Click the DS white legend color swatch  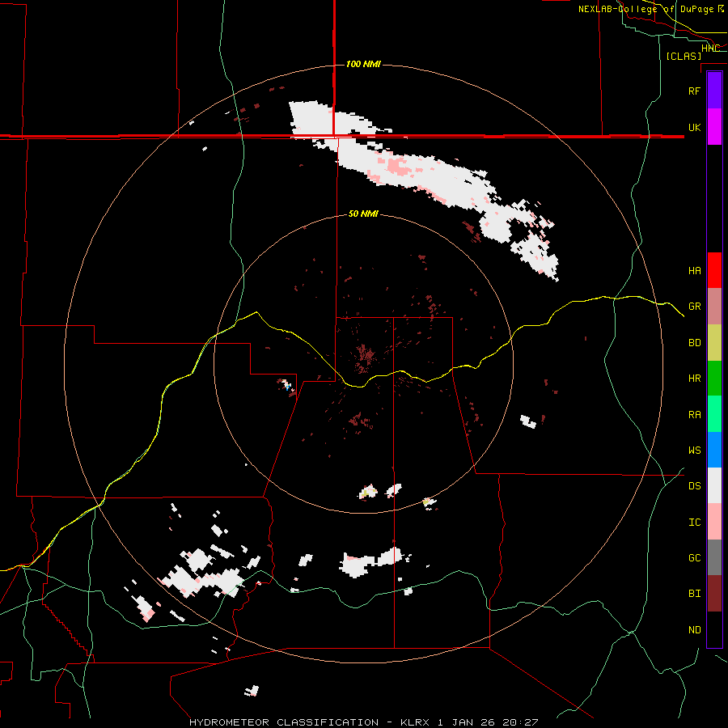coord(714,485)
